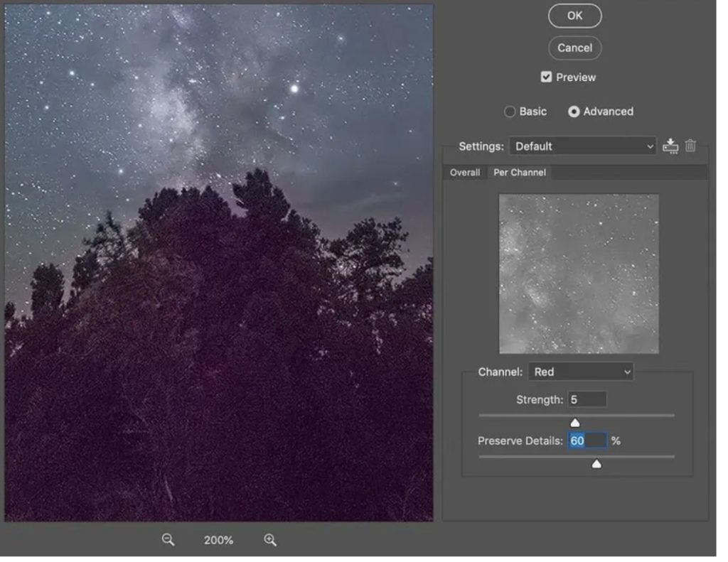Switch to the Per Channel tab
The width and height of the screenshot is (728, 562).
click(x=520, y=173)
